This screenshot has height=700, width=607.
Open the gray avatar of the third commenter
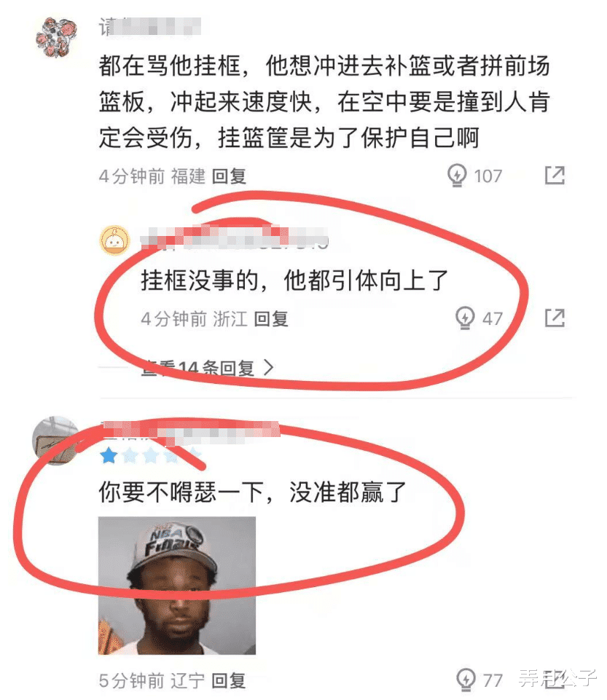(x=55, y=440)
